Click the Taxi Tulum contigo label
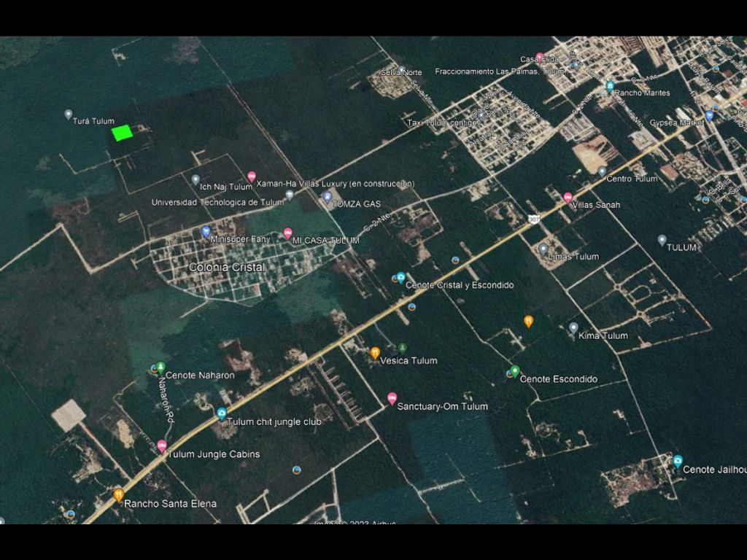Viewport: 747px width, 560px height. click(x=441, y=122)
